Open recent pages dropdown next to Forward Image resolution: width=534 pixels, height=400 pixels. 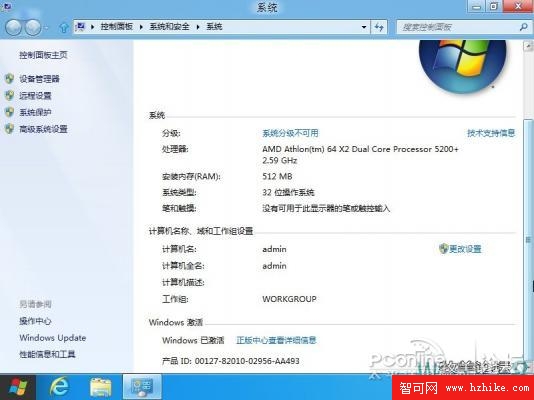[47, 28]
